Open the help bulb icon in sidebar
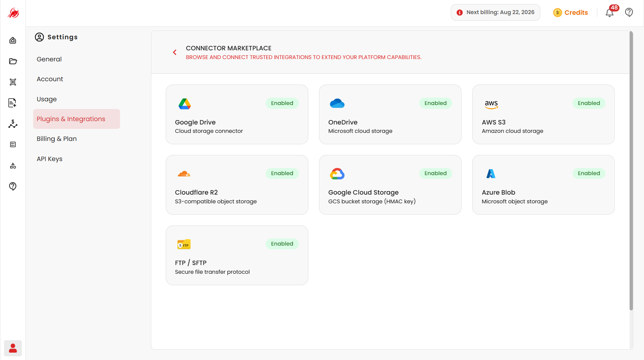The width and height of the screenshot is (644, 360). click(13, 187)
